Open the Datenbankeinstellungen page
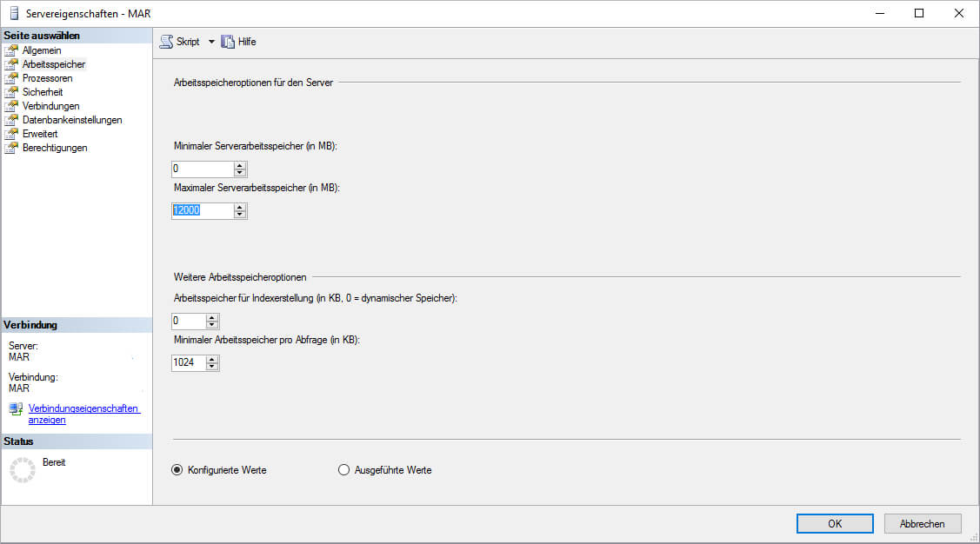The height and width of the screenshot is (544, 980). pyautogui.click(x=72, y=120)
